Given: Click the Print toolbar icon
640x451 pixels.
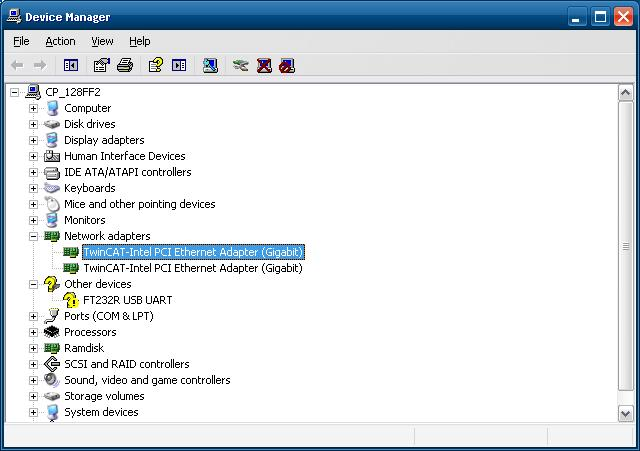Looking at the screenshot, I should click(125, 65).
